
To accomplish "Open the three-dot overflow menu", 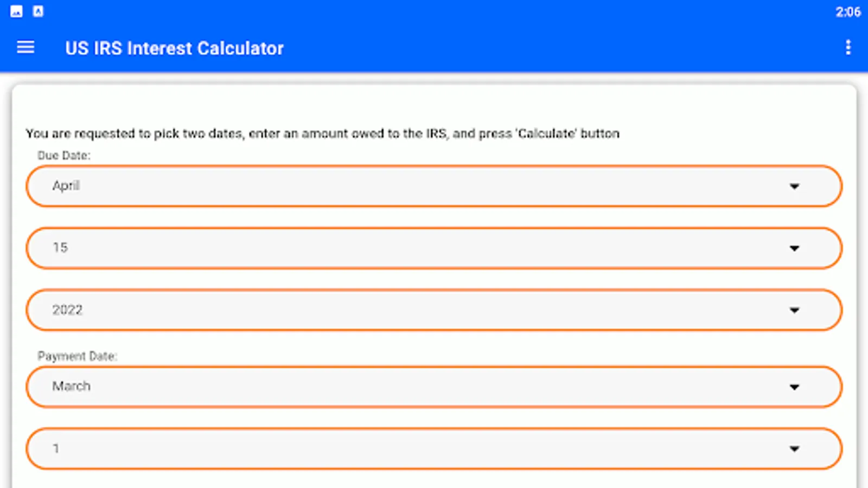I will pos(848,48).
